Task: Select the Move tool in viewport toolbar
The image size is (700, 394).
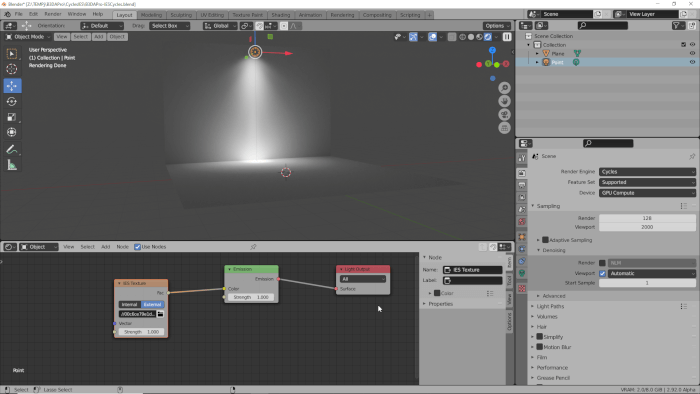Action: [12, 86]
